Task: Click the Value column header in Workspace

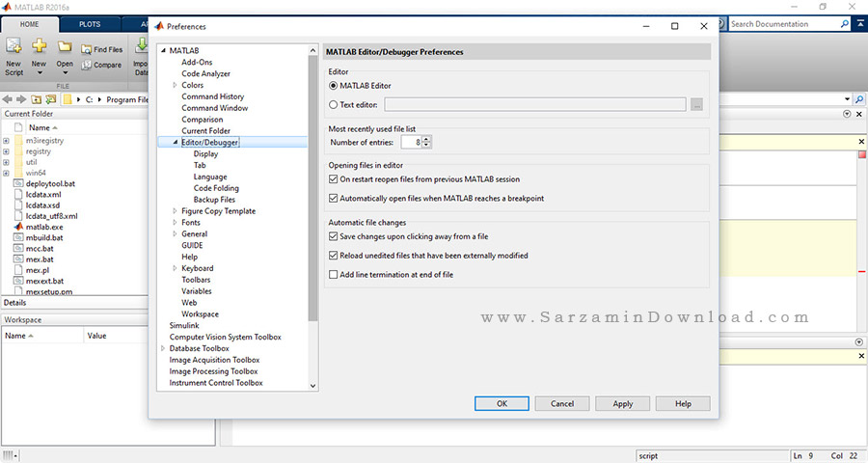Action: [x=96, y=336]
